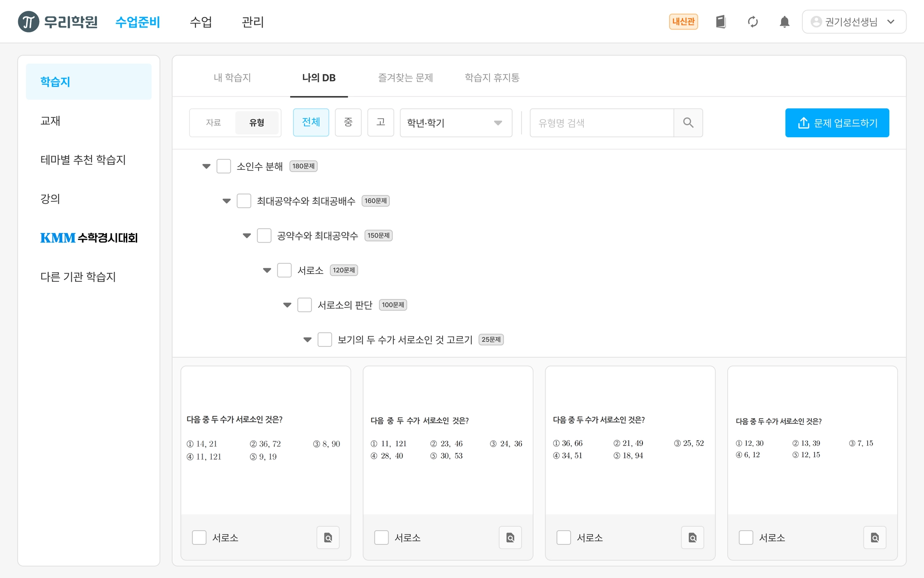Open 수업 in top navigation
Image resolution: width=924 pixels, height=578 pixels.
(x=201, y=22)
